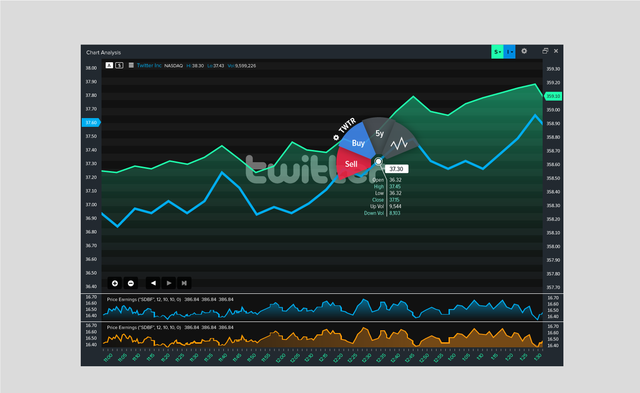Toggle the white A box indicator
640x393 pixels.
point(109,65)
